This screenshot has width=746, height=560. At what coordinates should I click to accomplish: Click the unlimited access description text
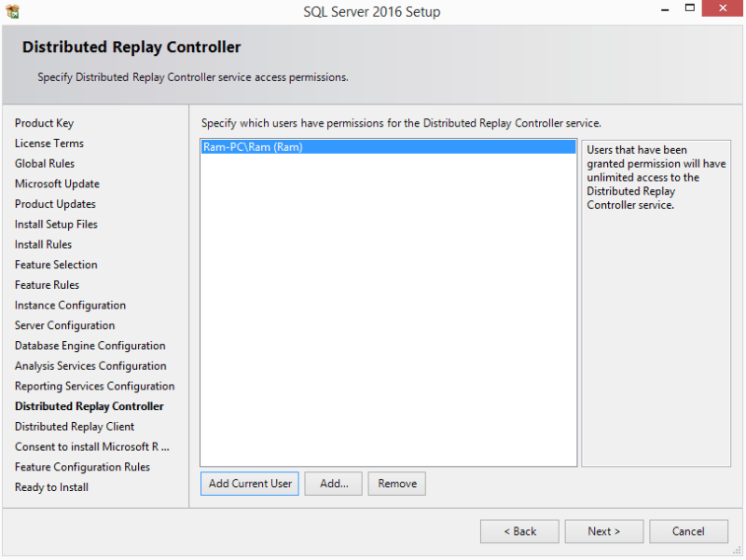click(656, 177)
